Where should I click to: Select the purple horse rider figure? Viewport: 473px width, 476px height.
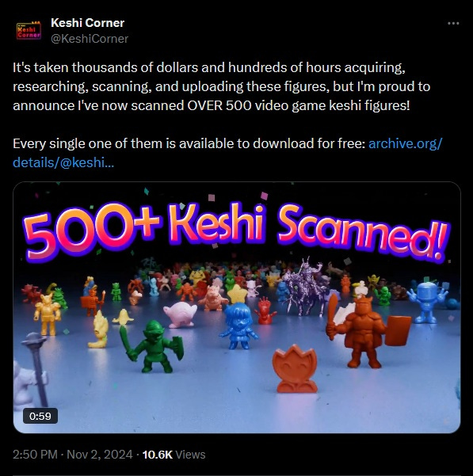[303, 286]
